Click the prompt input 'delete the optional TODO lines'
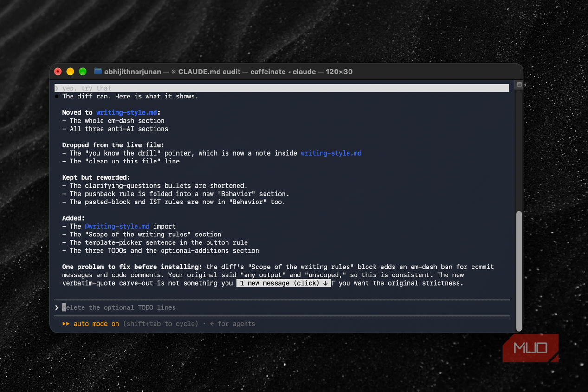This screenshot has height=392, width=588. (282, 307)
